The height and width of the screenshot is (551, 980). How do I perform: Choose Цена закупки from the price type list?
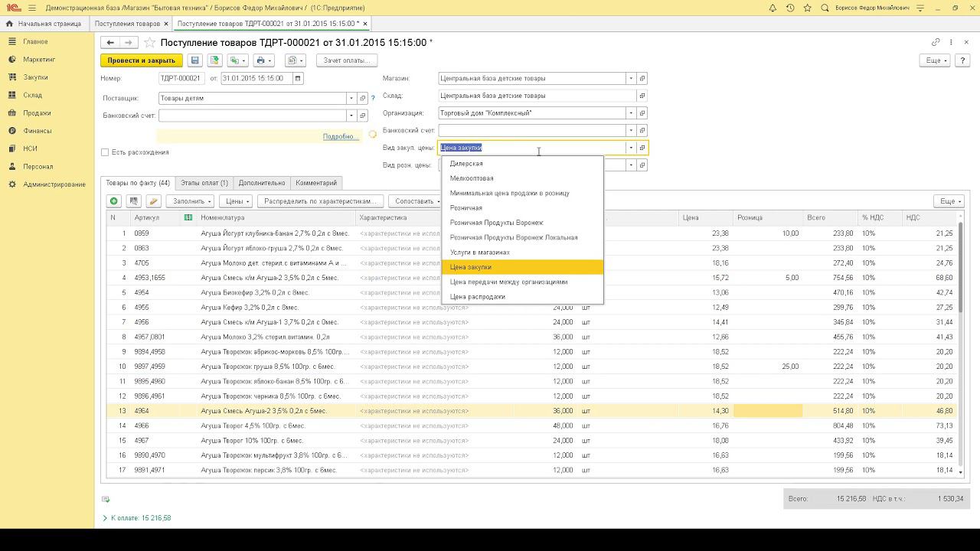click(x=523, y=267)
